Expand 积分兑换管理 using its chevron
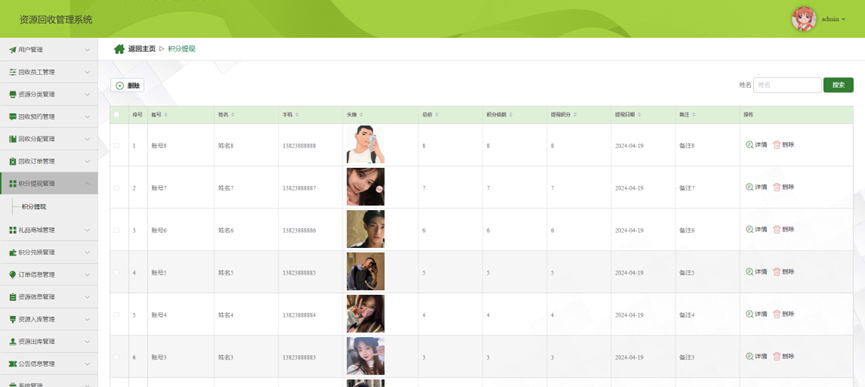 point(87,252)
